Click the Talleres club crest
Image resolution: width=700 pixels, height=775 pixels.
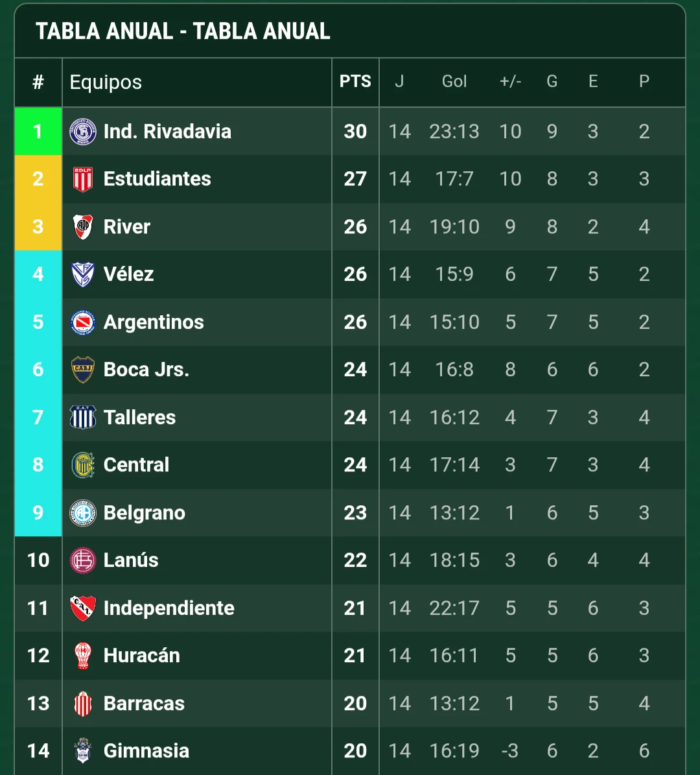click(82, 417)
